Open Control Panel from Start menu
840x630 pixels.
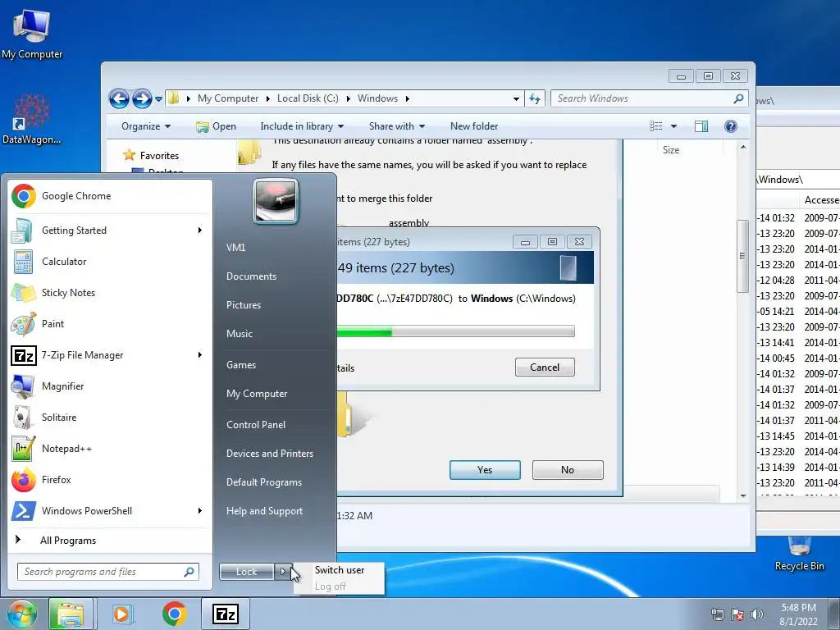(x=256, y=425)
